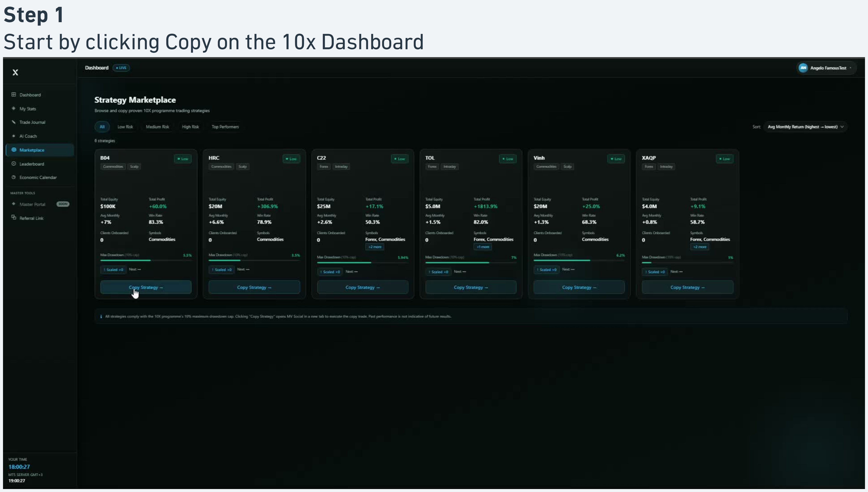Show Top Performers strategies
The image size is (868, 492).
225,127
